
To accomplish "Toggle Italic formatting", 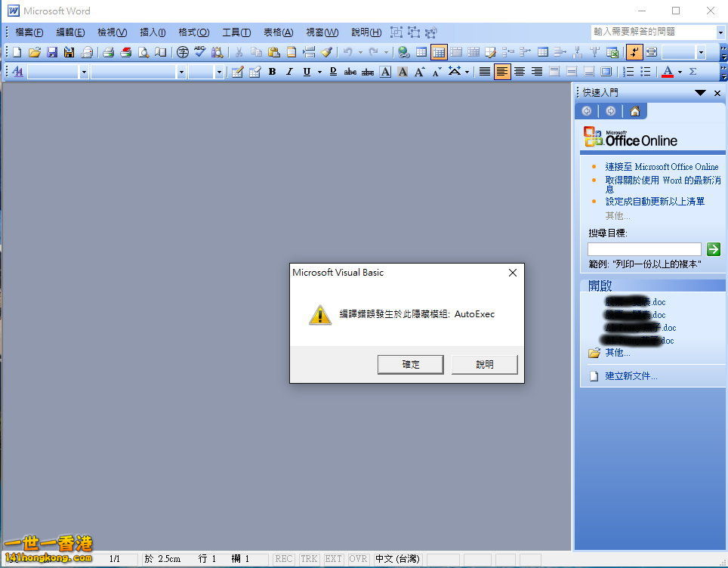I will (x=289, y=72).
